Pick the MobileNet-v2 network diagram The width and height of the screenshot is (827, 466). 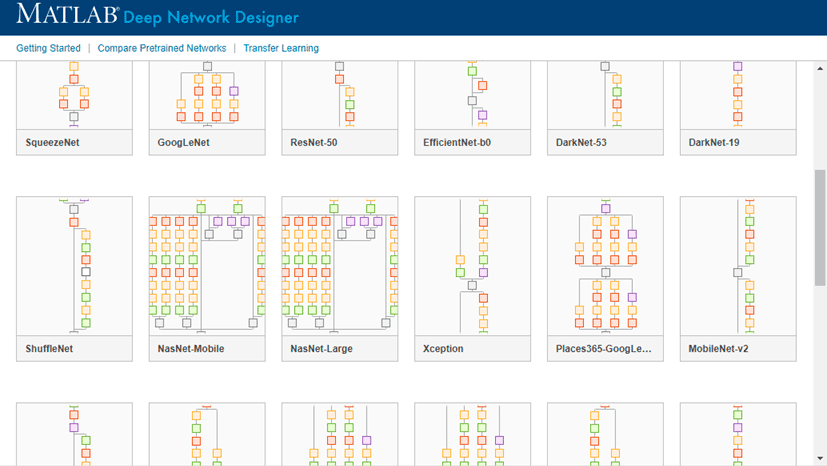(738, 265)
